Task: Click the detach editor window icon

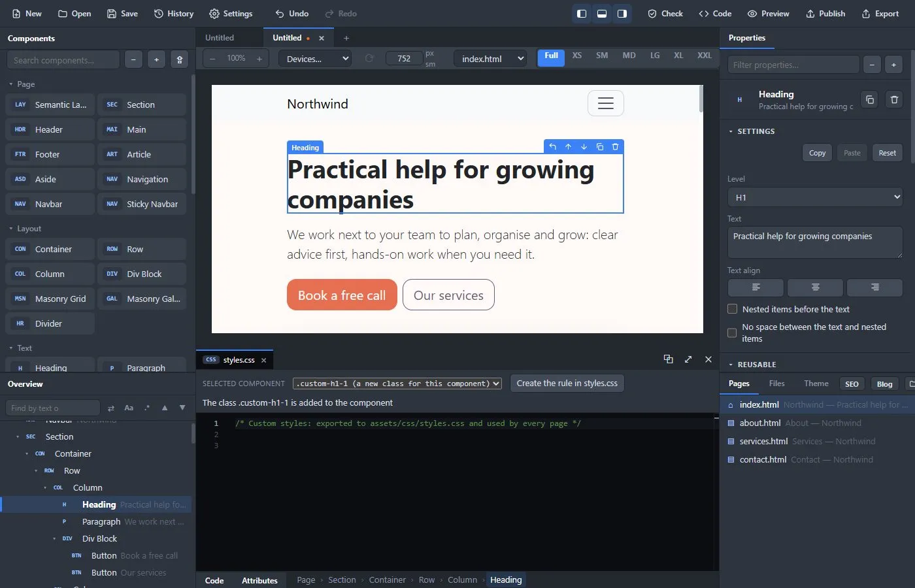Action: coord(668,359)
